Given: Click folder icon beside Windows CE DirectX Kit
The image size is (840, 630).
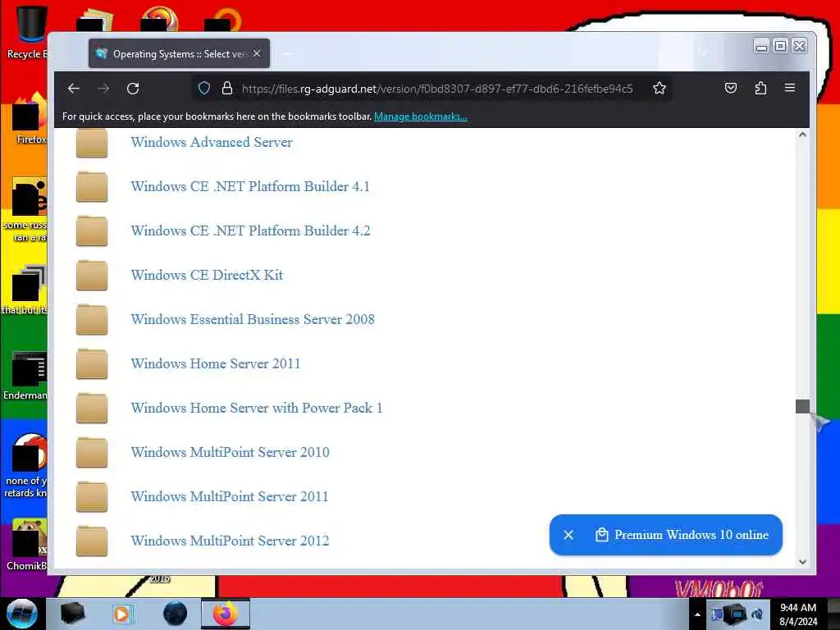Looking at the screenshot, I should pyautogui.click(x=92, y=276).
